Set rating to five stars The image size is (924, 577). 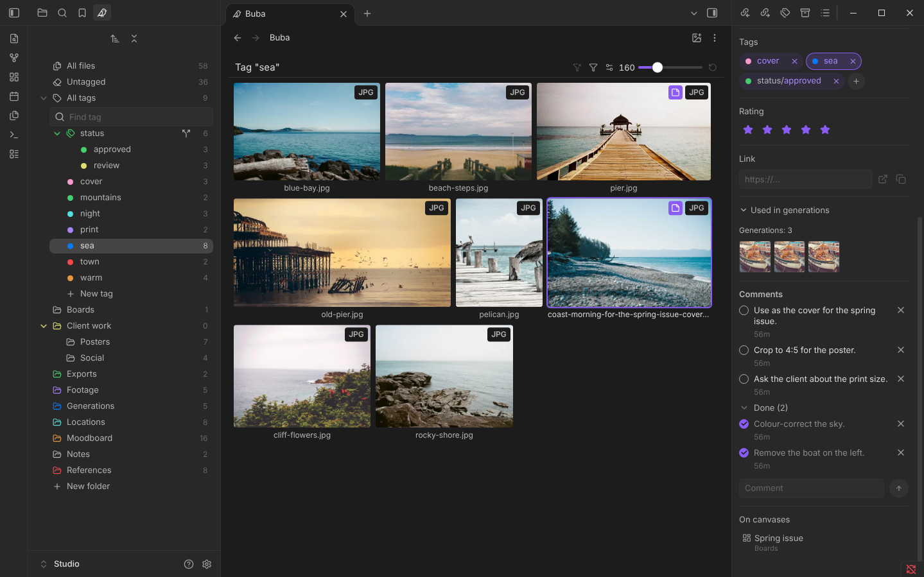(825, 130)
